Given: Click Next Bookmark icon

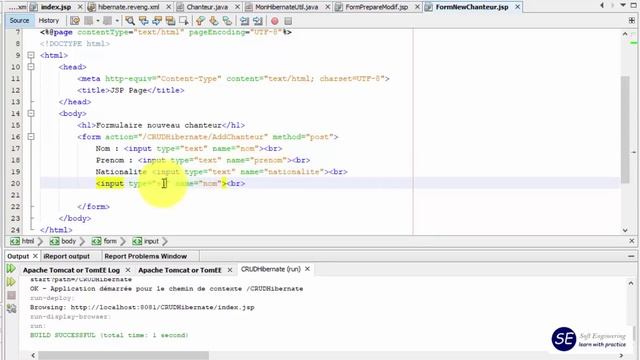Looking at the screenshot, I should (x=213, y=20).
